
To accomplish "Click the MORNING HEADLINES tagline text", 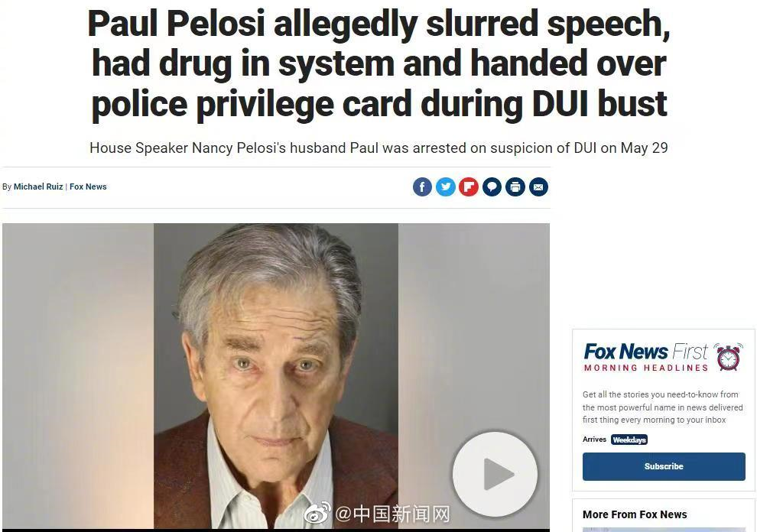I will pos(646,368).
